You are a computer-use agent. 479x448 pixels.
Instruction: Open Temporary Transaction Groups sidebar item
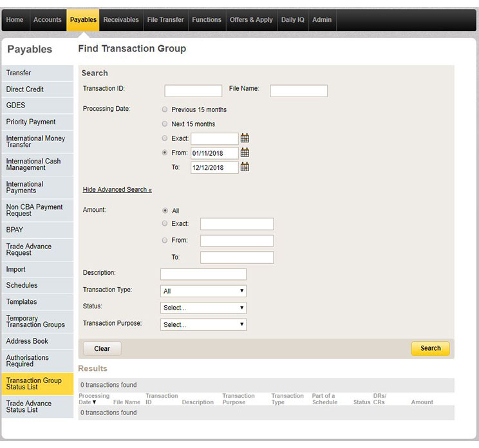click(37, 322)
